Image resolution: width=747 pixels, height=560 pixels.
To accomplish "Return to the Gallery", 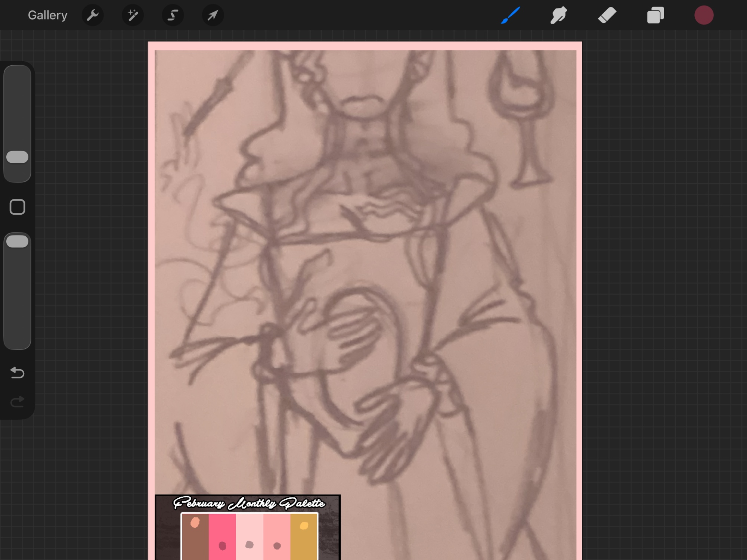I will 47,15.
